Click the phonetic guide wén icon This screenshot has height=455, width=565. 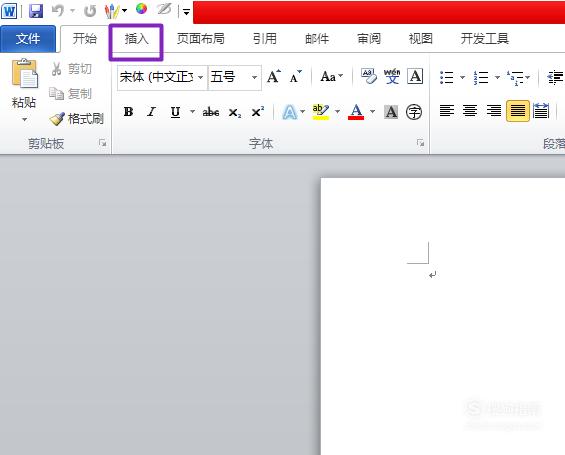(x=392, y=76)
